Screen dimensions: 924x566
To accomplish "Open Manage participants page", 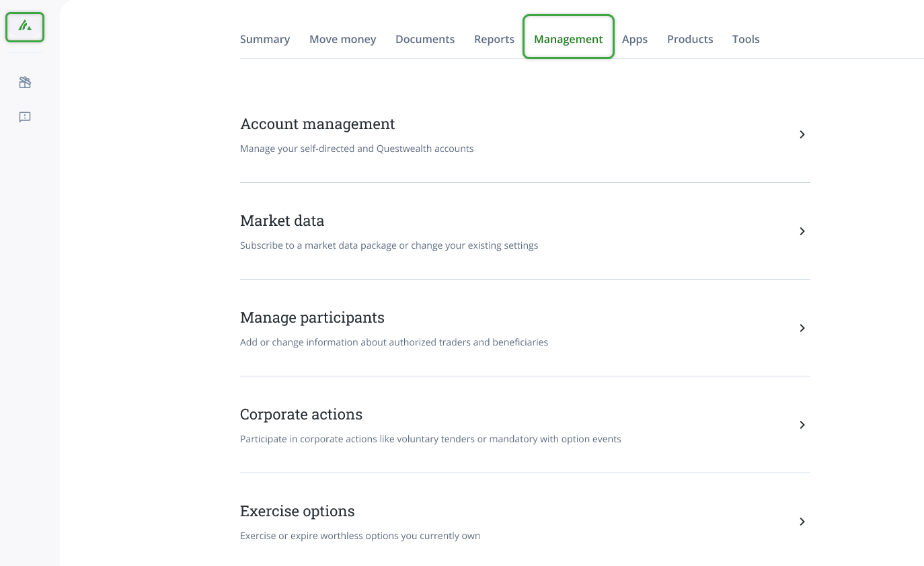I will [312, 317].
